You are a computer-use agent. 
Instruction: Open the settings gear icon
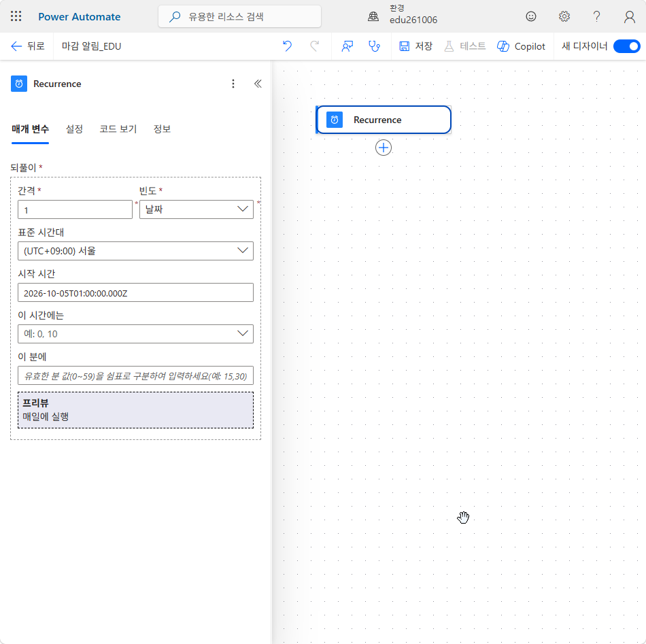click(x=564, y=16)
